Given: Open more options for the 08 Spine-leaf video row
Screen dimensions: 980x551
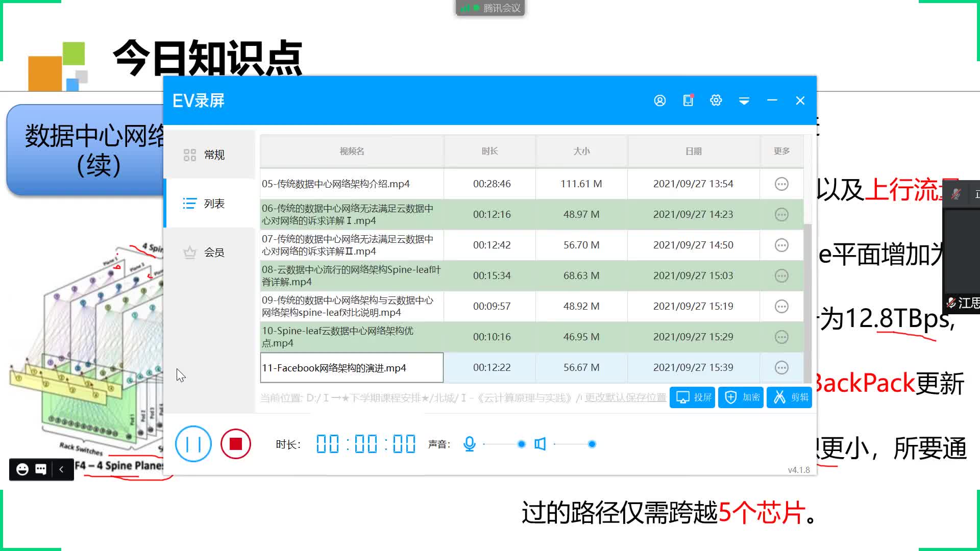Looking at the screenshot, I should (x=781, y=275).
